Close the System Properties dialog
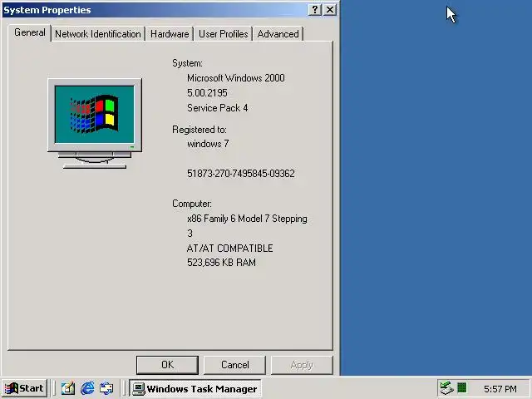 click(330, 9)
